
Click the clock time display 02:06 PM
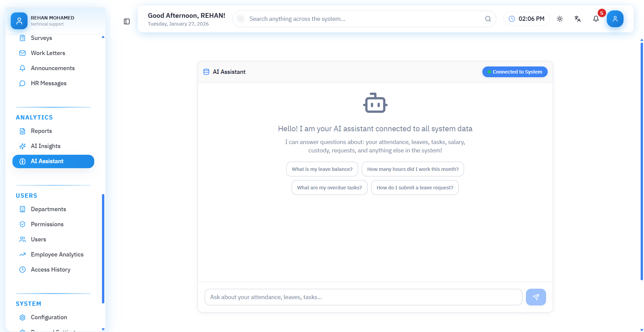pos(526,19)
